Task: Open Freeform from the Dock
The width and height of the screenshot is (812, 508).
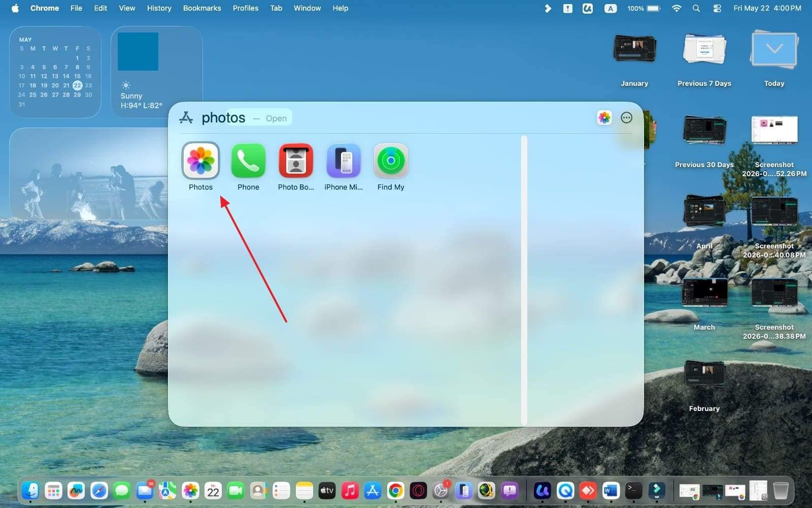Action: pos(76,491)
